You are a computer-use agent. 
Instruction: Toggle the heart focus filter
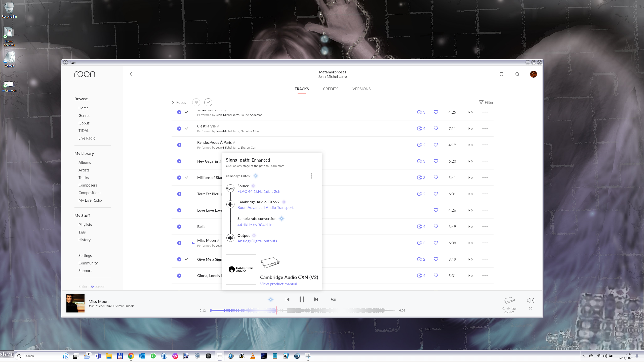pyautogui.click(x=196, y=102)
